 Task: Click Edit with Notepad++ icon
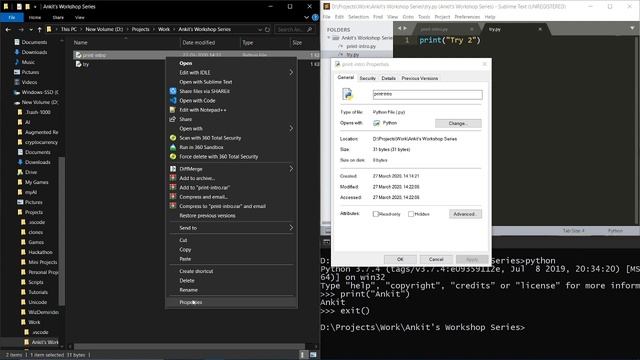[173, 110]
